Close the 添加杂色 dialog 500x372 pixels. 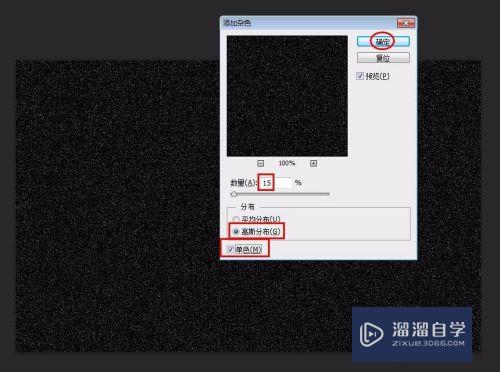coord(406,23)
